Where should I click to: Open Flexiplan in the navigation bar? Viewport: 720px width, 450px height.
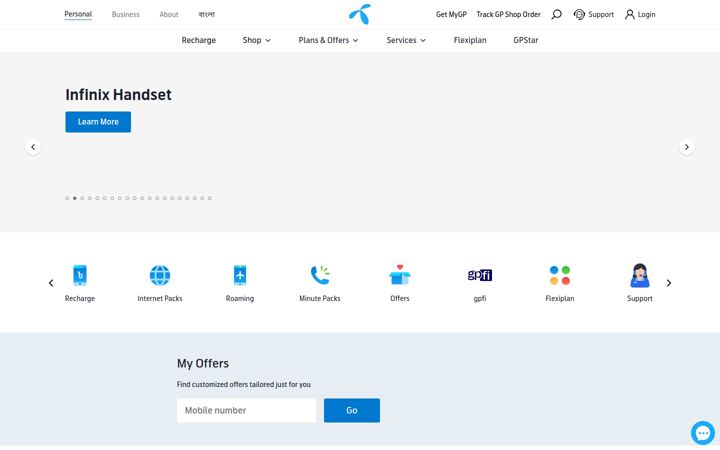point(470,40)
